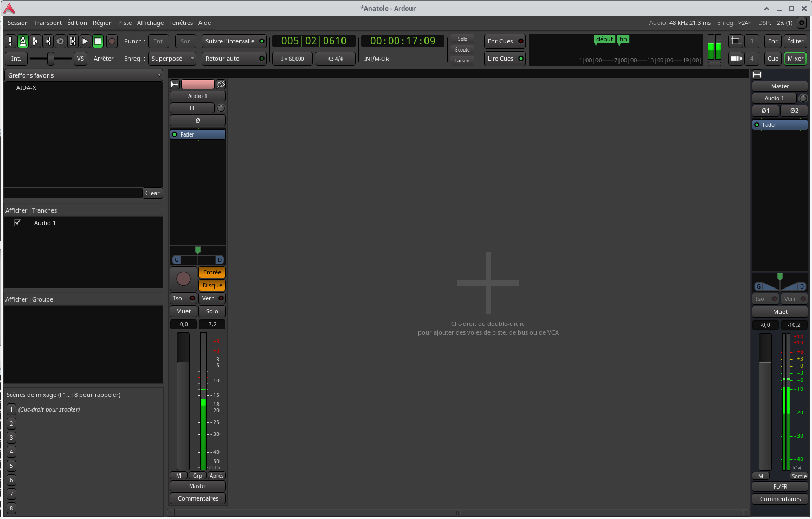Click the MIDI panic exclamation icon
Viewport: 812px width, 519px height.
click(10, 41)
